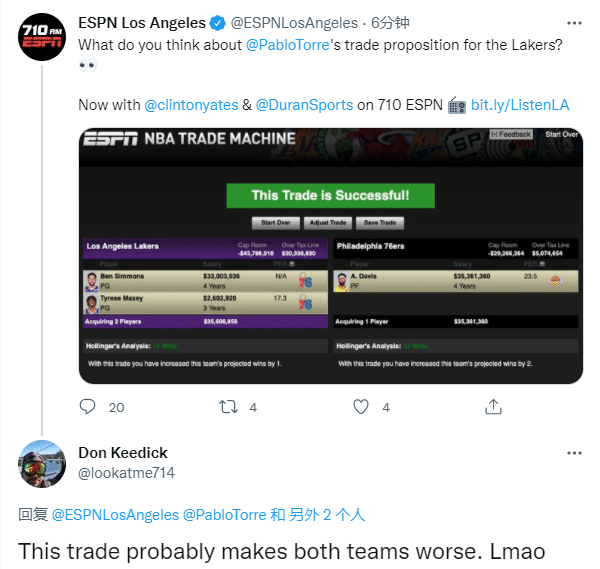
Task: Open the @PabloTorre mention in tweet text
Action: click(x=287, y=45)
